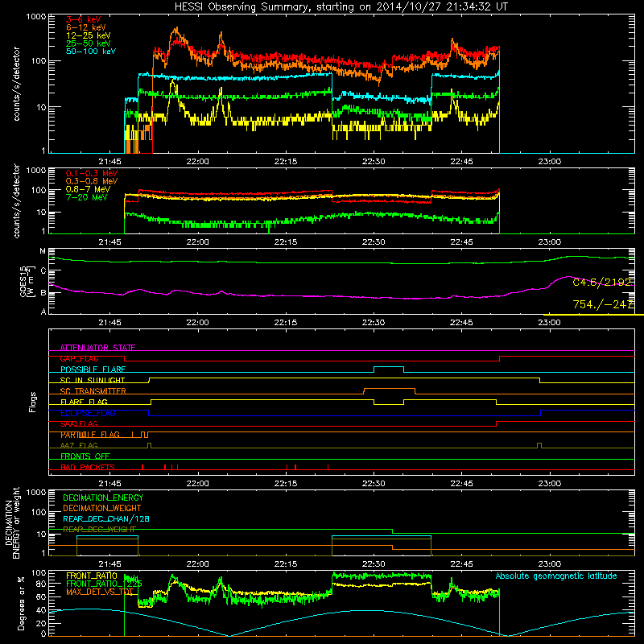Image resolution: width=644 pixels, height=644 pixels.
Task: Click the 20 tick on Degrees axis
Action: click(x=41, y=623)
